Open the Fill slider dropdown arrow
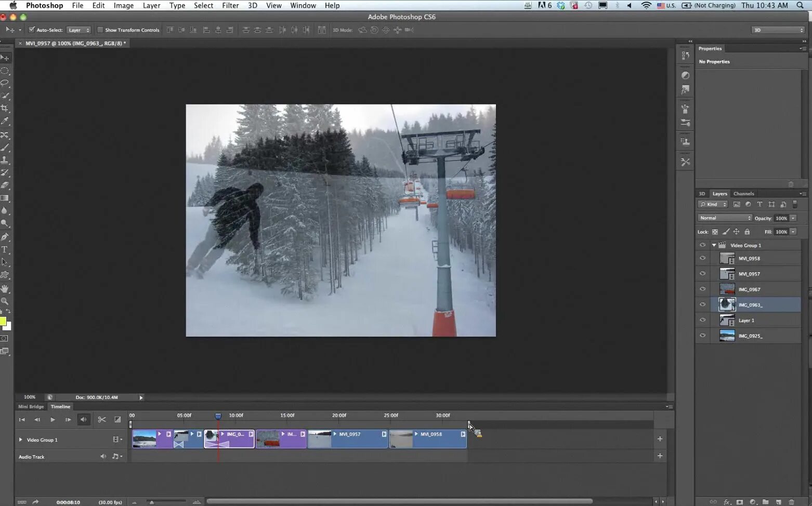Image resolution: width=812 pixels, height=506 pixels. tap(793, 232)
